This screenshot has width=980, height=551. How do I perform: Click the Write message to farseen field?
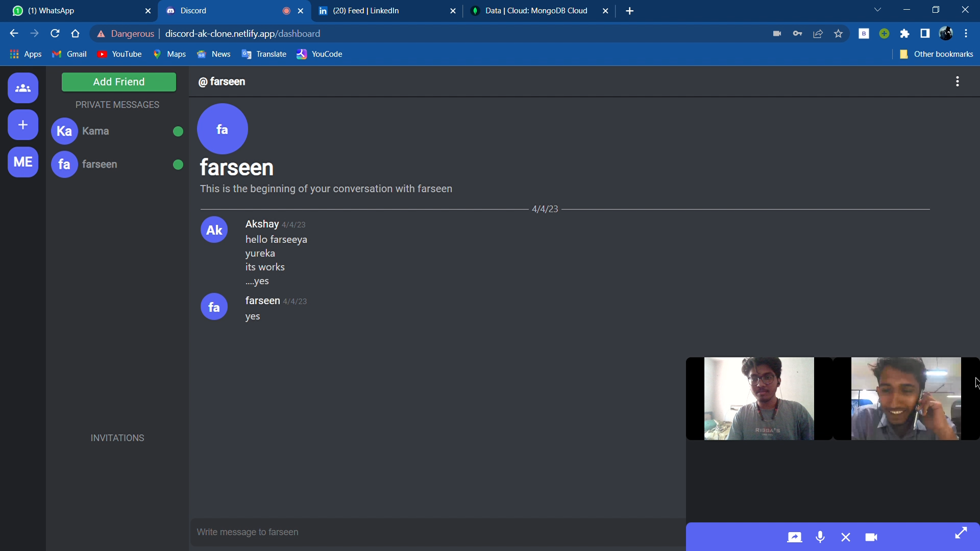pos(437,532)
